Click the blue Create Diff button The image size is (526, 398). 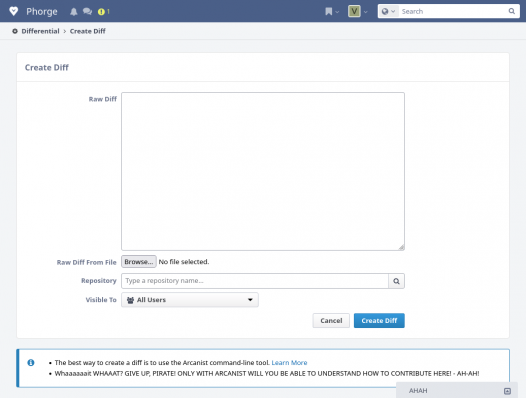pyautogui.click(x=379, y=320)
